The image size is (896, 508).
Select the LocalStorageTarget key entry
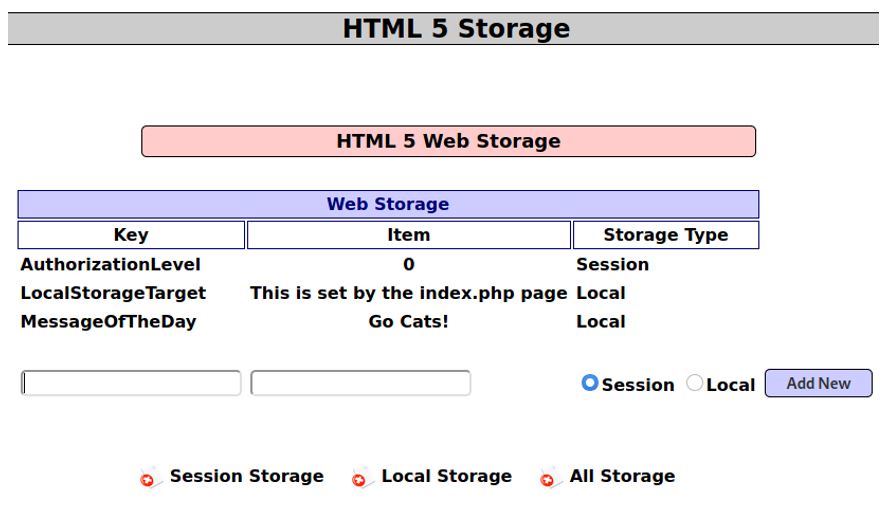(113, 294)
